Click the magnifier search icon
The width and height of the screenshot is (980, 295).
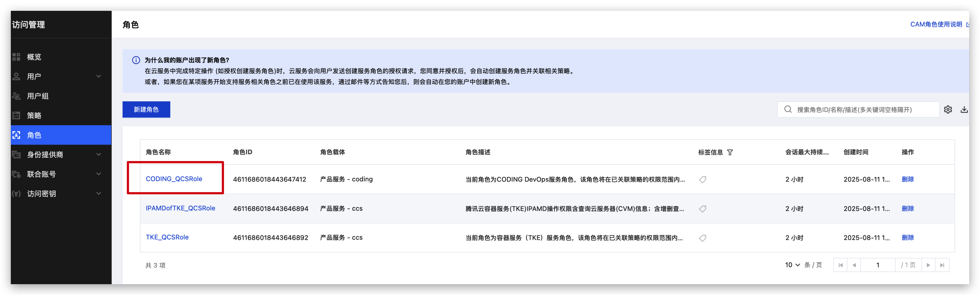tap(788, 109)
